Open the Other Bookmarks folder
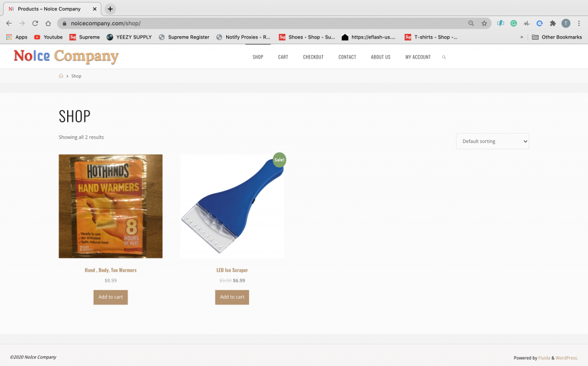This screenshot has height=366, width=588. pyautogui.click(x=557, y=37)
